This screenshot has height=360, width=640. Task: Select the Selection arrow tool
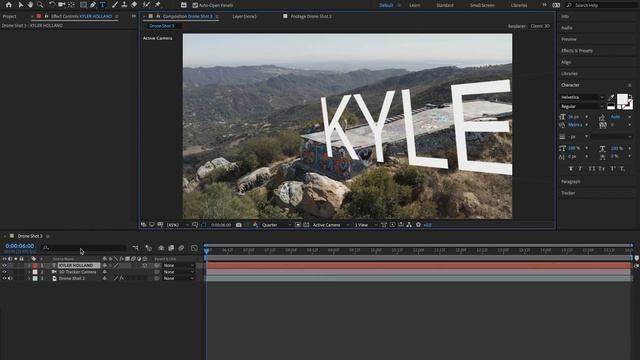pyautogui.click(x=20, y=5)
